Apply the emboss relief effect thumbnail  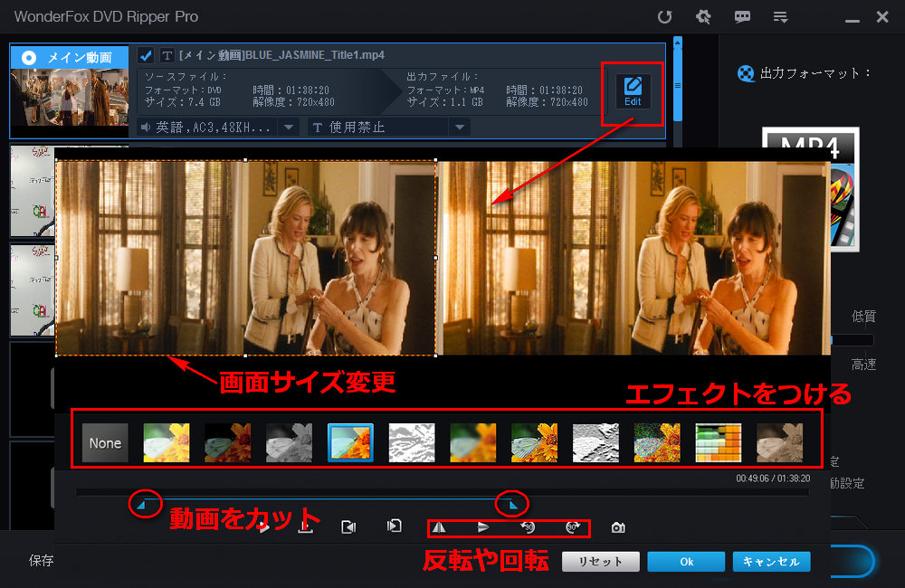point(595,442)
